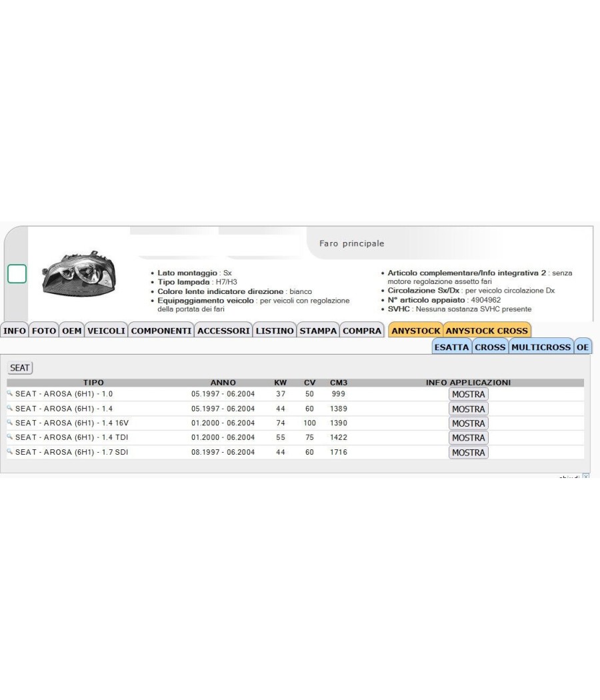
Task: Tick the checkbox beside the headlight image
Action: click(17, 273)
